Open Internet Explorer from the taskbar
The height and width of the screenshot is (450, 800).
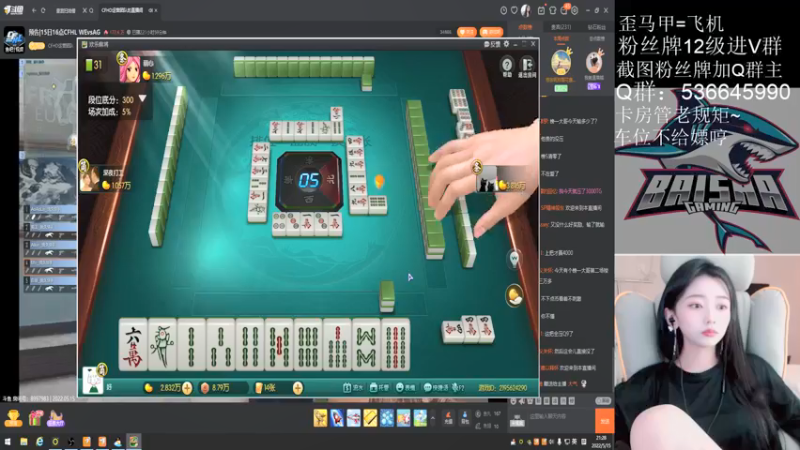click(39, 442)
